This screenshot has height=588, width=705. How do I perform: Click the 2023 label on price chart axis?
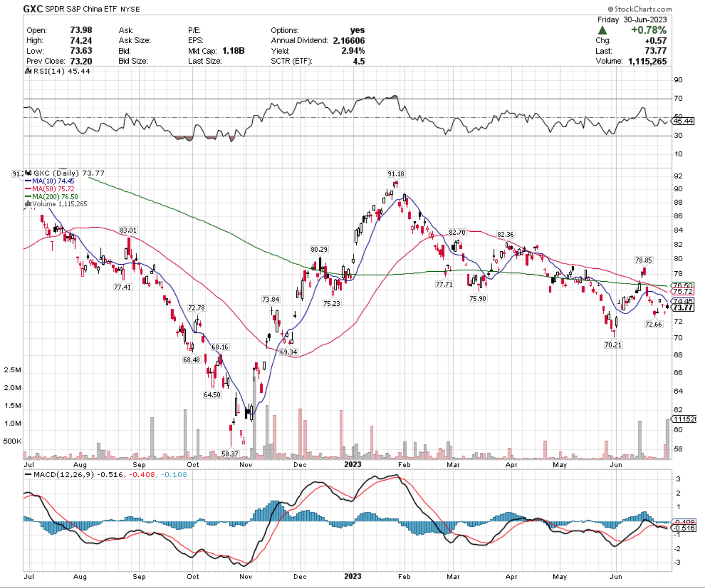352,464
